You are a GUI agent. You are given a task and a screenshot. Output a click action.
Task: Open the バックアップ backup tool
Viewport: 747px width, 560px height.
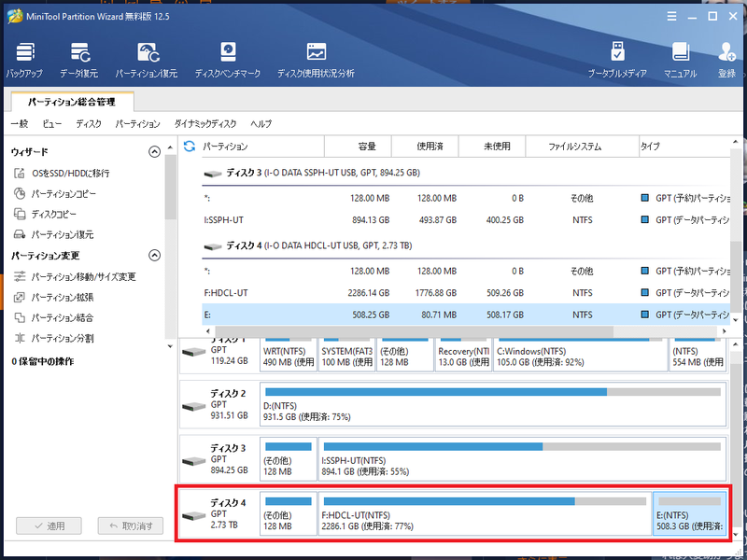pyautogui.click(x=25, y=60)
